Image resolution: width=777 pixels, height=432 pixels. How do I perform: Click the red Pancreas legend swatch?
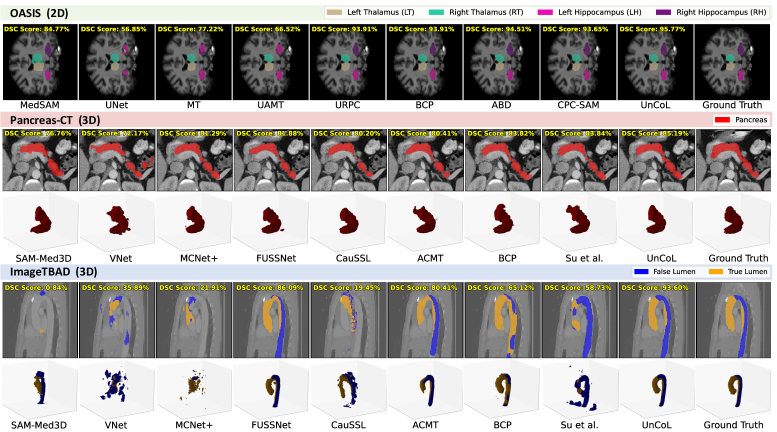(x=722, y=119)
